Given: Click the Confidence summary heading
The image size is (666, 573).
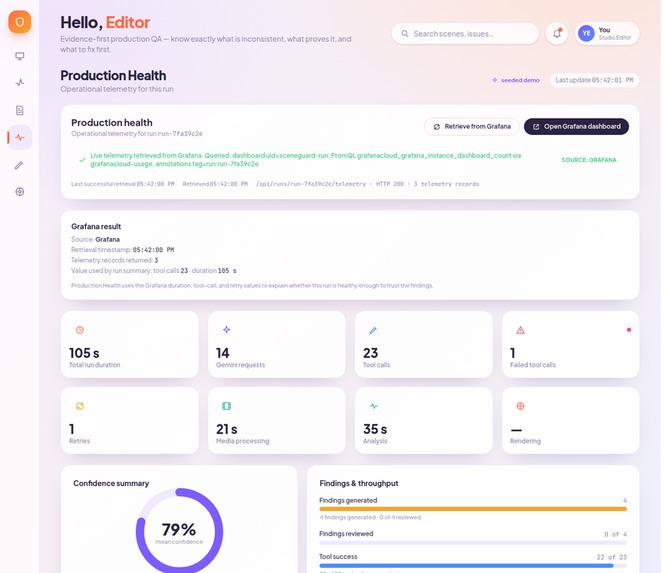Looking at the screenshot, I should pyautogui.click(x=111, y=483).
